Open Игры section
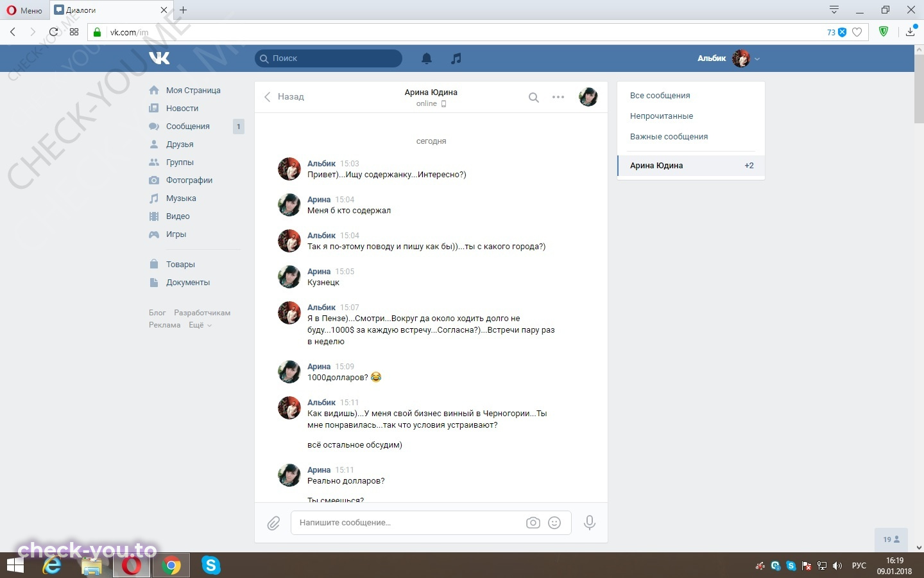This screenshot has width=924, height=578. point(176,234)
